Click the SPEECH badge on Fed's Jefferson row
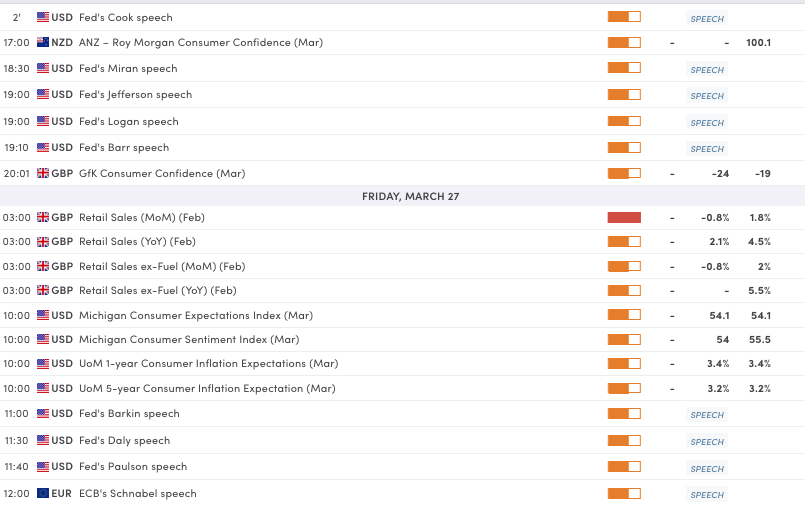 click(x=707, y=96)
